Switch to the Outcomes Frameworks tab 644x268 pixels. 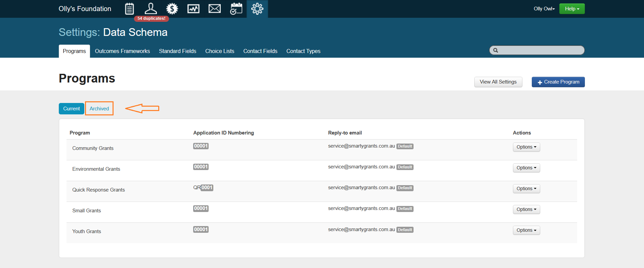tap(122, 51)
